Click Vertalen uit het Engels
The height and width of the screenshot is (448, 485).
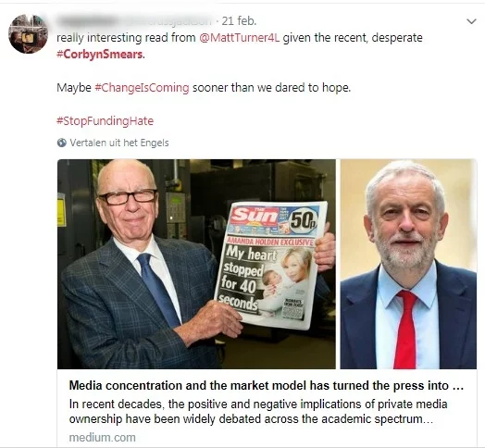119,143
